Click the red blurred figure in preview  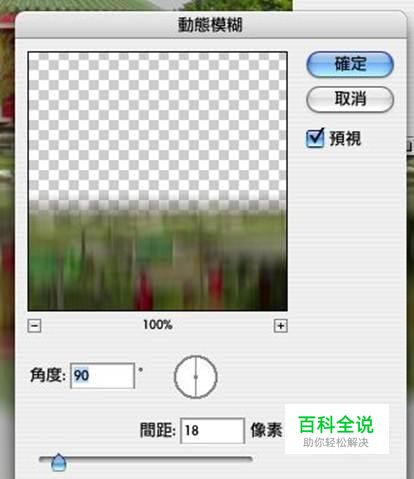pos(144,290)
